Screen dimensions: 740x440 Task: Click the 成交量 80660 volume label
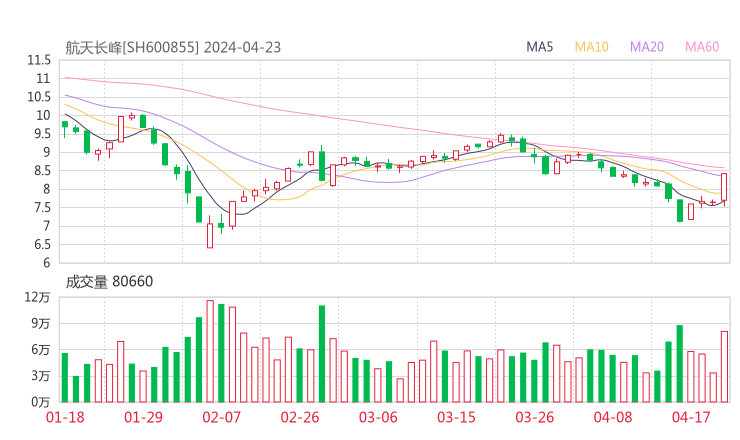click(x=109, y=281)
